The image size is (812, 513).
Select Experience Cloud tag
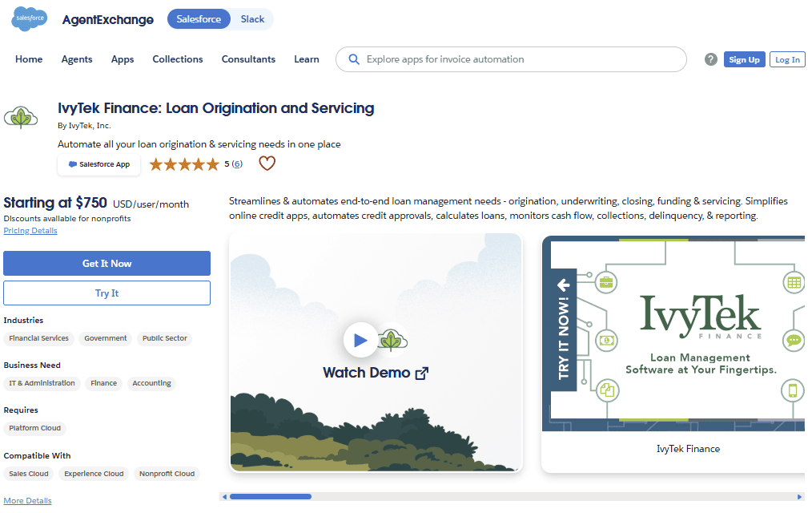(x=94, y=474)
